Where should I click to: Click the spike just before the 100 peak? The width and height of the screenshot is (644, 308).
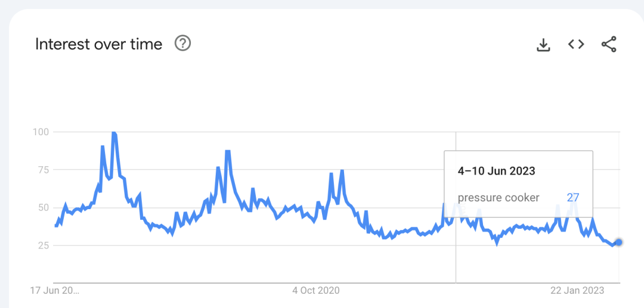[103, 147]
